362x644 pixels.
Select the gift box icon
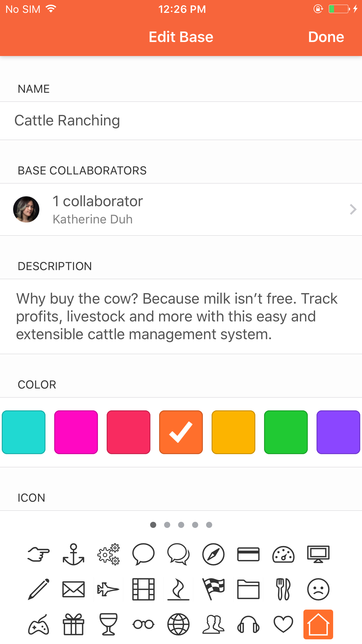pyautogui.click(x=73, y=624)
